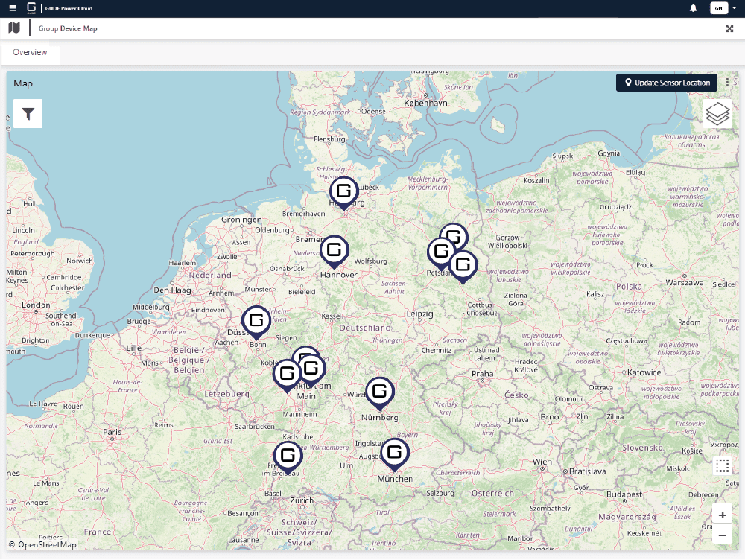Screen dimensions: 745x560
Task: Open the map filter panel
Action: click(x=28, y=113)
